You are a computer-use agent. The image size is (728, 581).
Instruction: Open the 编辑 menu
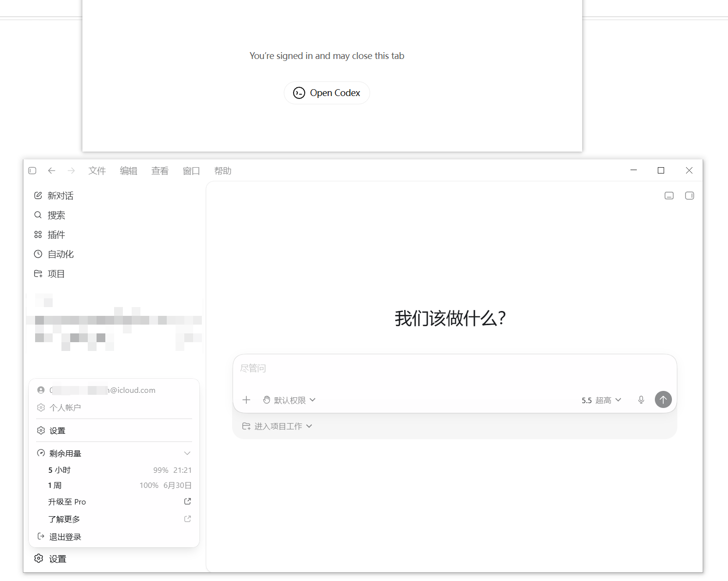click(x=129, y=171)
